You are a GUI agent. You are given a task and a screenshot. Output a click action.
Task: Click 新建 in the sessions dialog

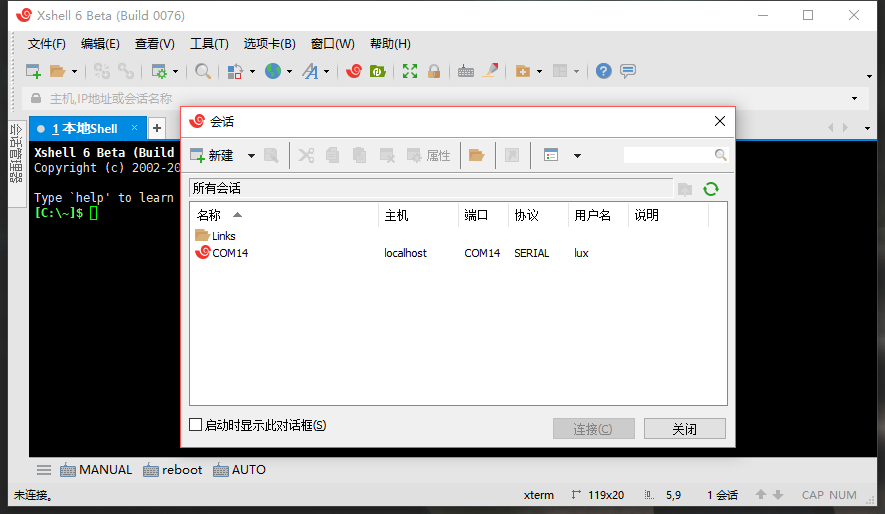(212, 155)
